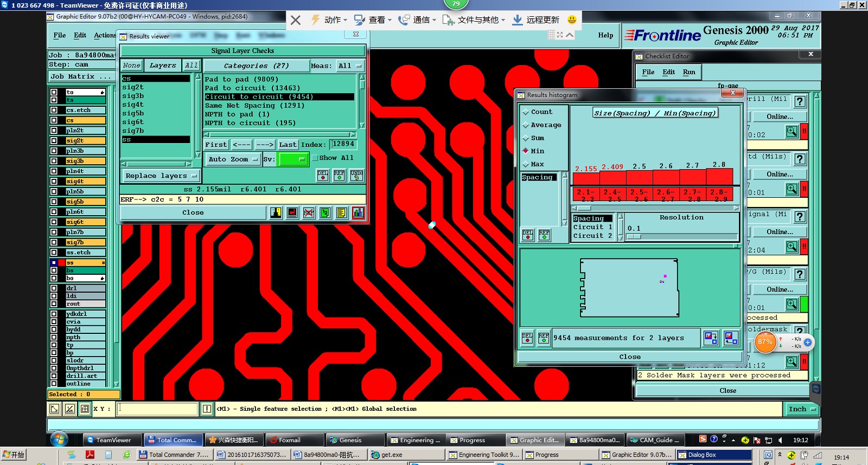Click the yellow-black severity filter icon

[276, 212]
